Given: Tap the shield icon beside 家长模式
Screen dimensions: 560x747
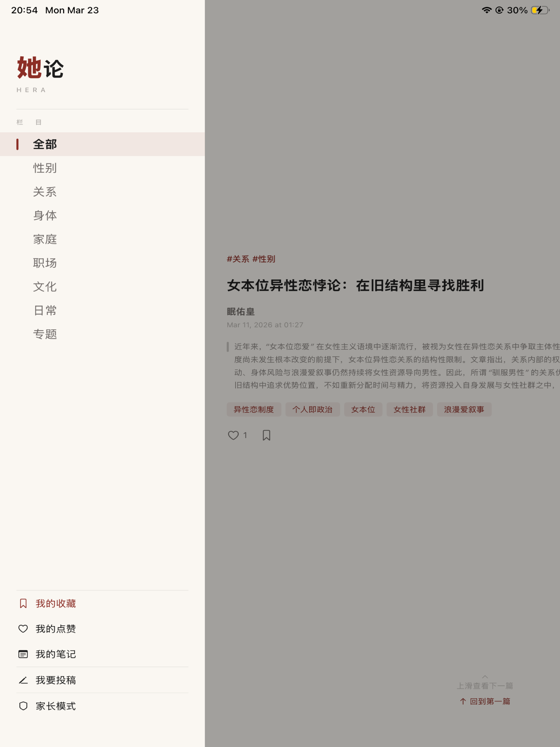Looking at the screenshot, I should click(23, 706).
